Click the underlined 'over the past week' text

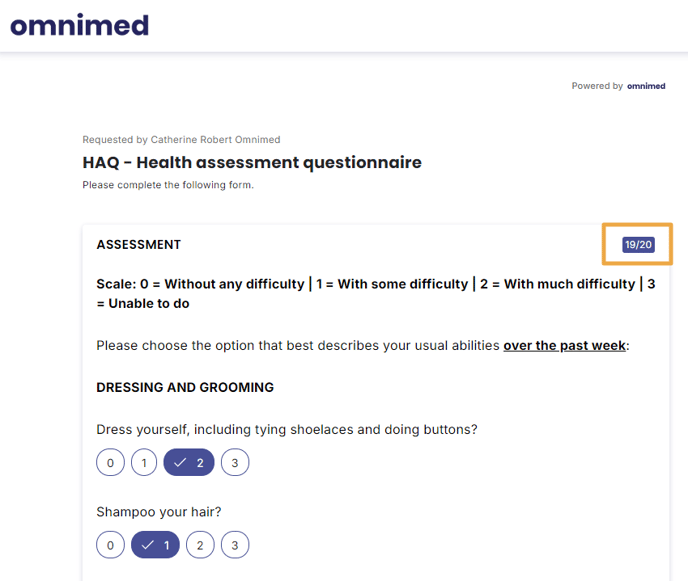tap(564, 346)
